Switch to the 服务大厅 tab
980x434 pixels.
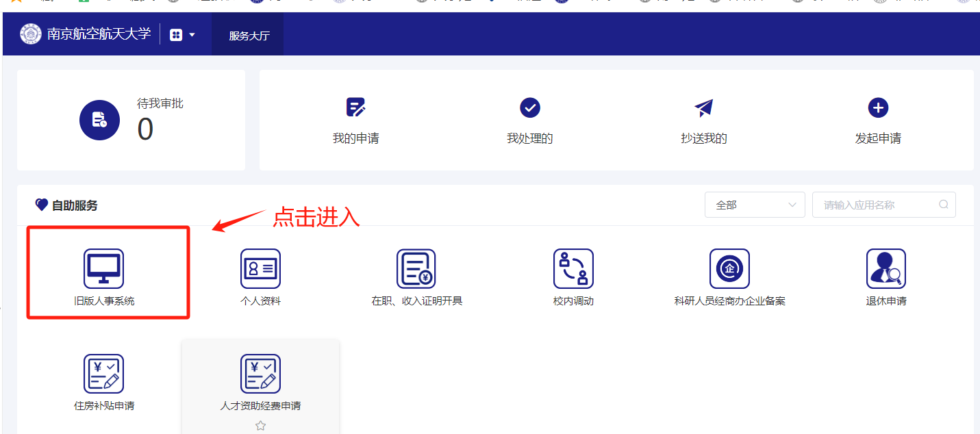249,36
